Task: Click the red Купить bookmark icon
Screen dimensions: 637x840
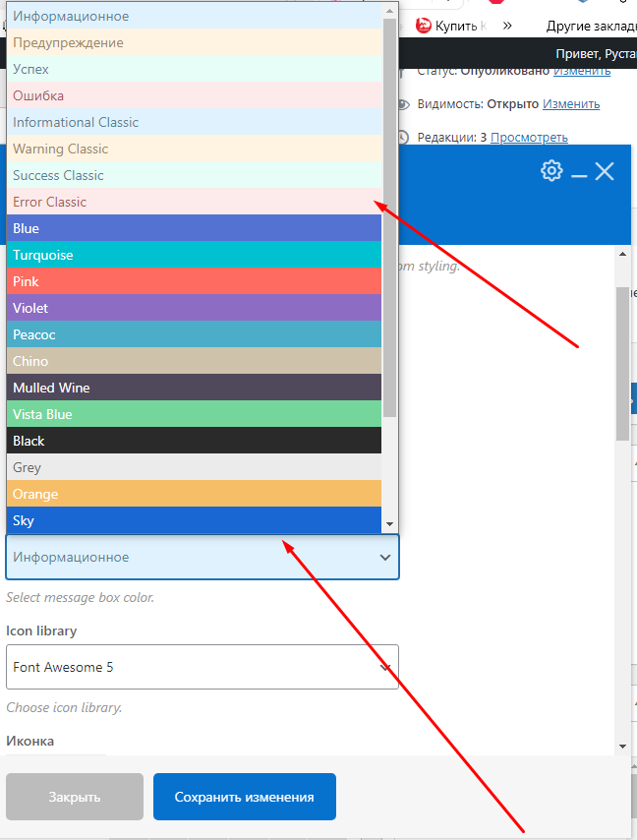Action: [424, 26]
